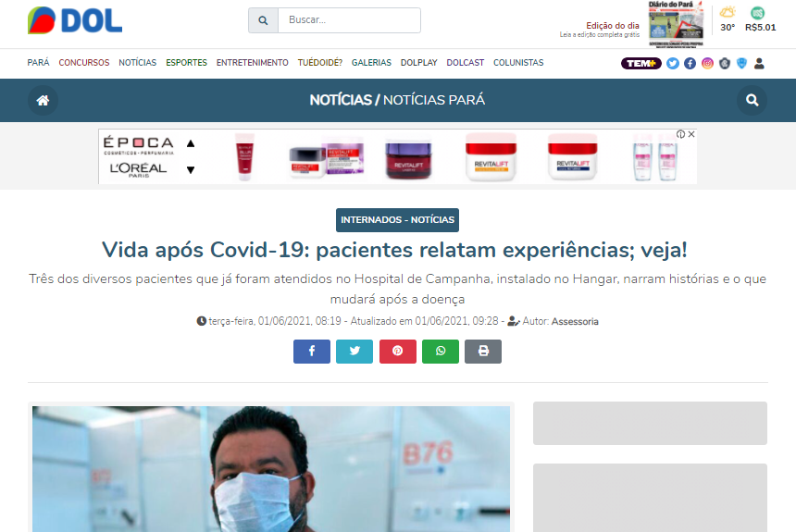Click the INTERNADOS - NOTÍCIAS tag button
796x532 pixels.
coord(397,220)
